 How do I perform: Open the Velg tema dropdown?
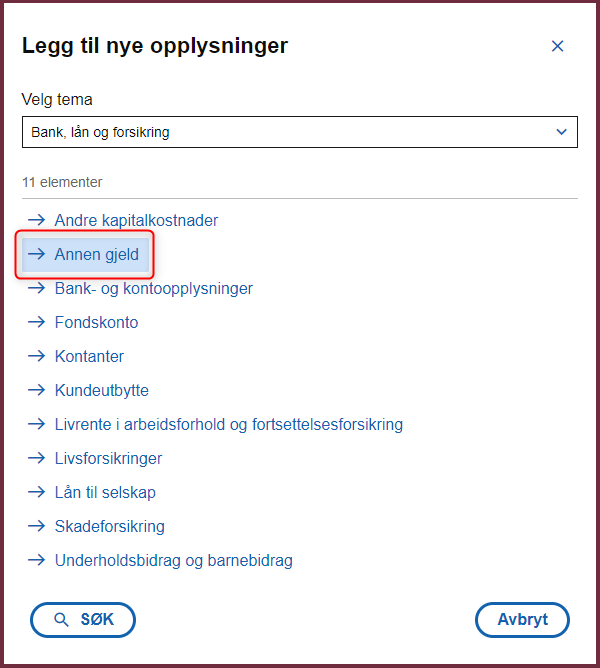tap(300, 132)
